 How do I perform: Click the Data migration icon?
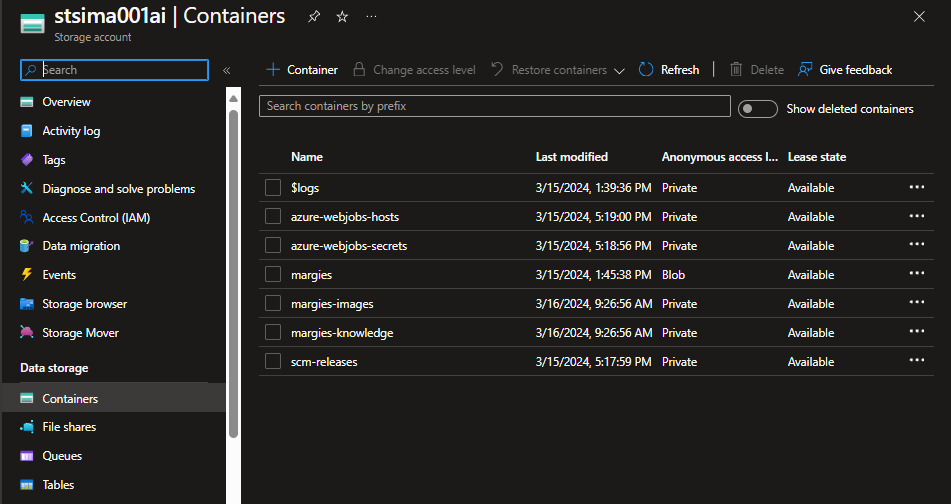(x=27, y=246)
